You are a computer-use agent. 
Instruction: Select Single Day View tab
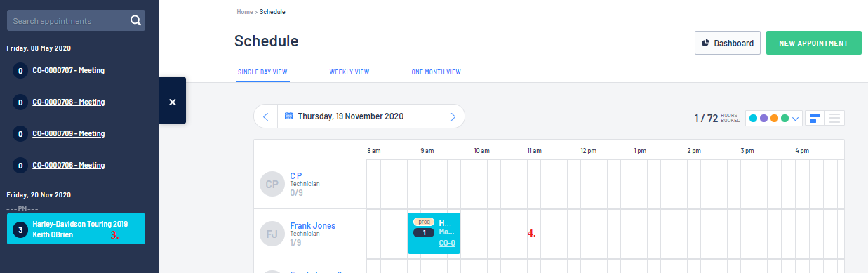(262, 72)
